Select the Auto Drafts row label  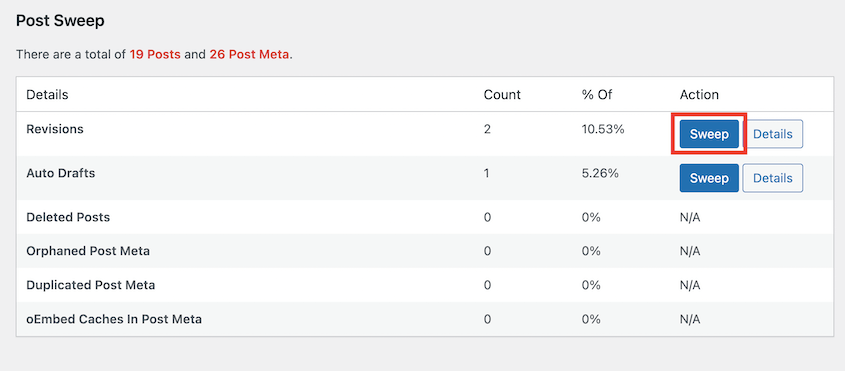click(60, 174)
